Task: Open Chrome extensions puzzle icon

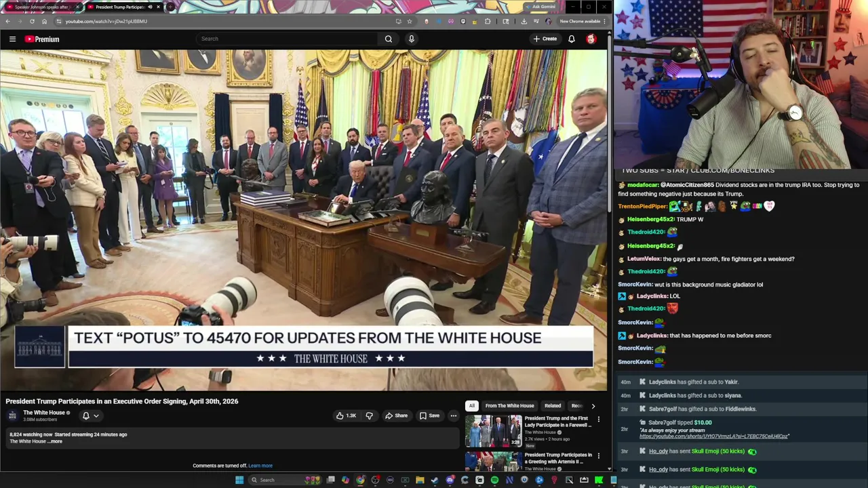Action: click(488, 21)
